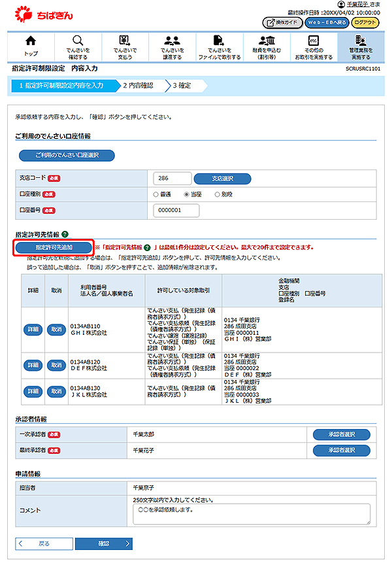Click the 0134AB110 user number text

tap(86, 326)
